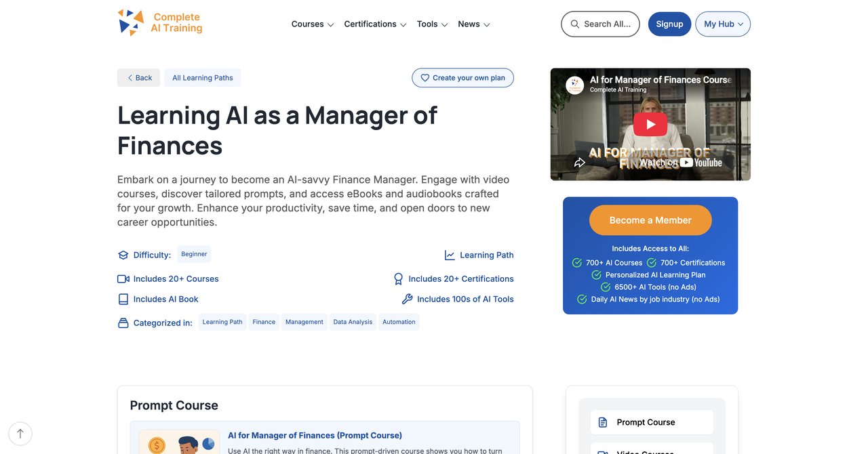Expand the Certifications menu
The width and height of the screenshot is (868, 454).
click(375, 24)
